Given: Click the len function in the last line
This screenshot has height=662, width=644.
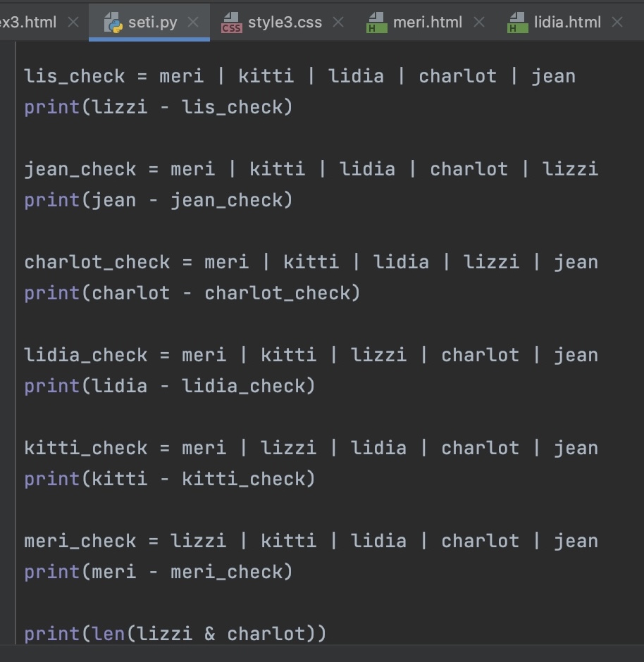Looking at the screenshot, I should [108, 634].
